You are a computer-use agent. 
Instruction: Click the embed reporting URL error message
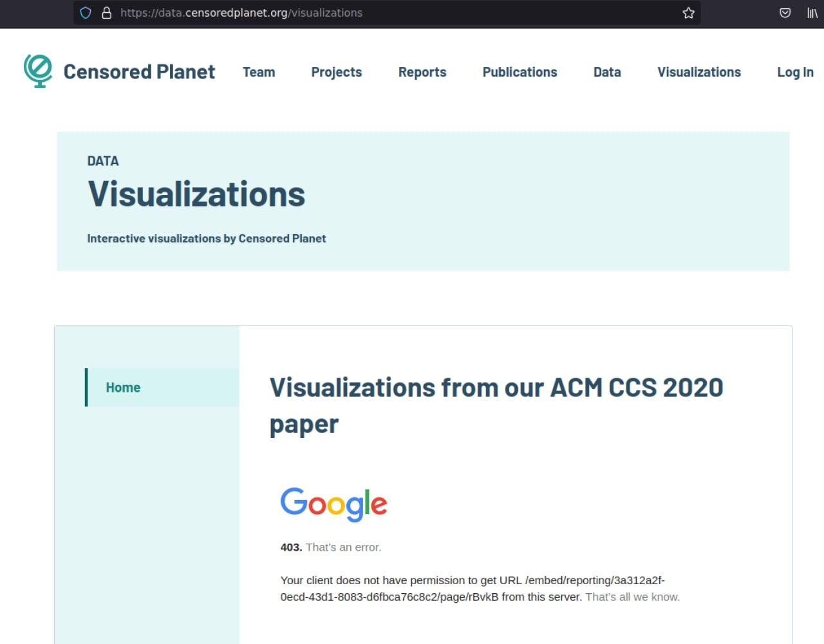[x=480, y=589]
